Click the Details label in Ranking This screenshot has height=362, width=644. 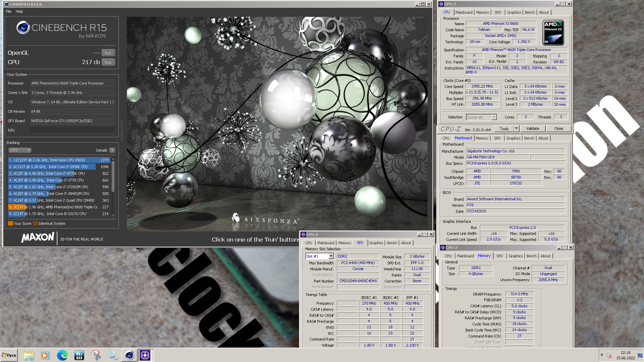tap(101, 150)
